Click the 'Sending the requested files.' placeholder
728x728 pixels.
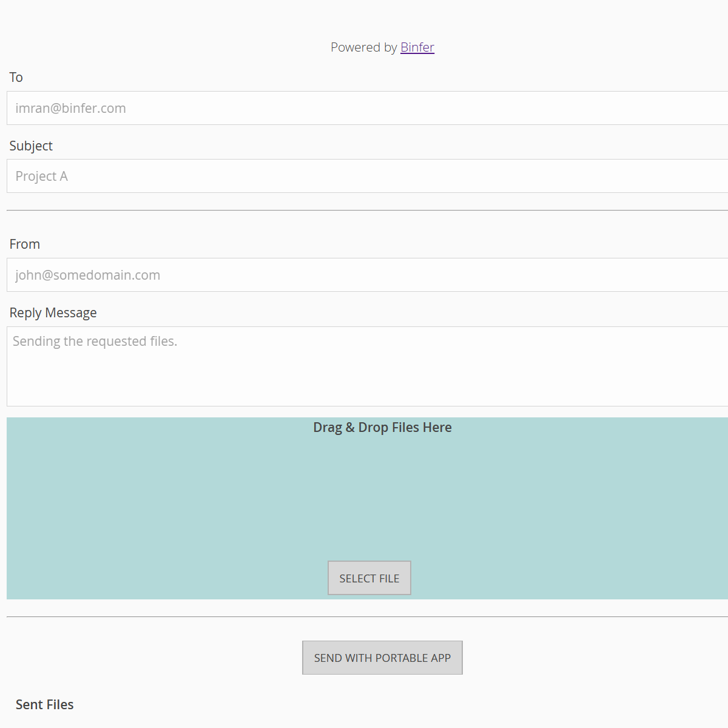coord(95,342)
